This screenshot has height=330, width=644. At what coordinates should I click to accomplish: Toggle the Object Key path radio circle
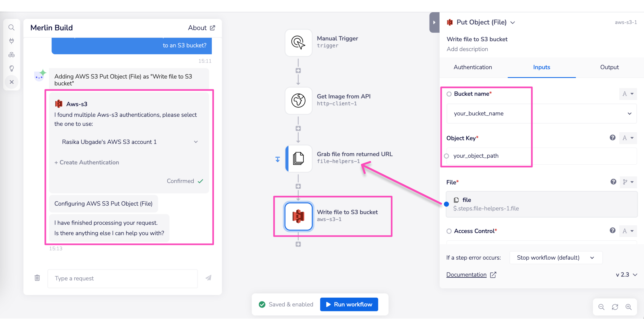tap(447, 156)
